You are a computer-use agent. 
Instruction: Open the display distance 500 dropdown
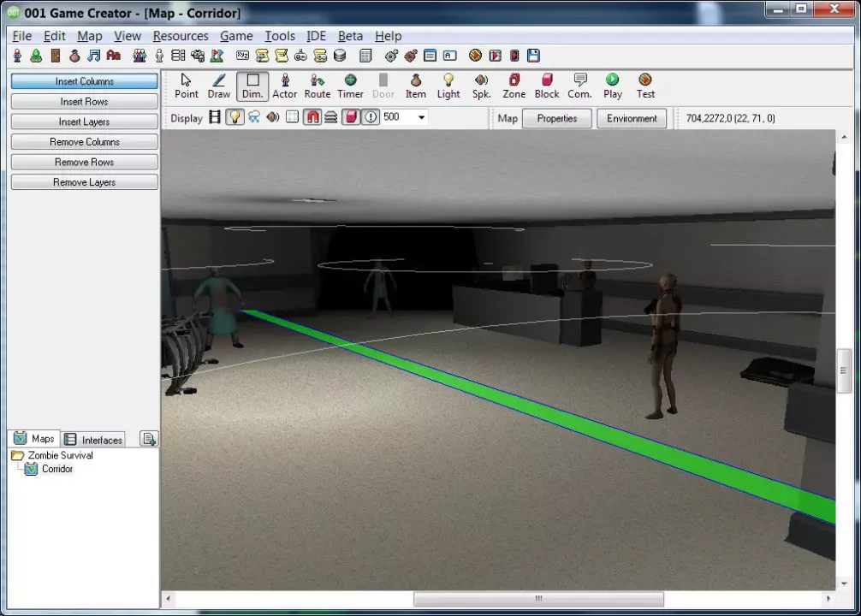pos(421,117)
